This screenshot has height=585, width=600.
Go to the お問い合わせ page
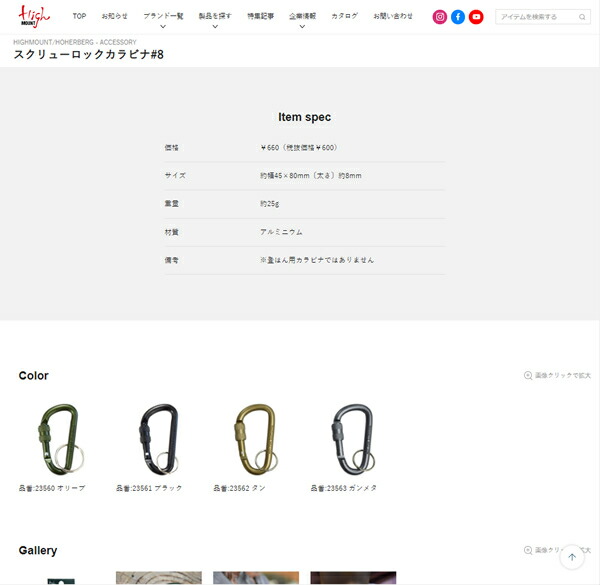(393, 16)
